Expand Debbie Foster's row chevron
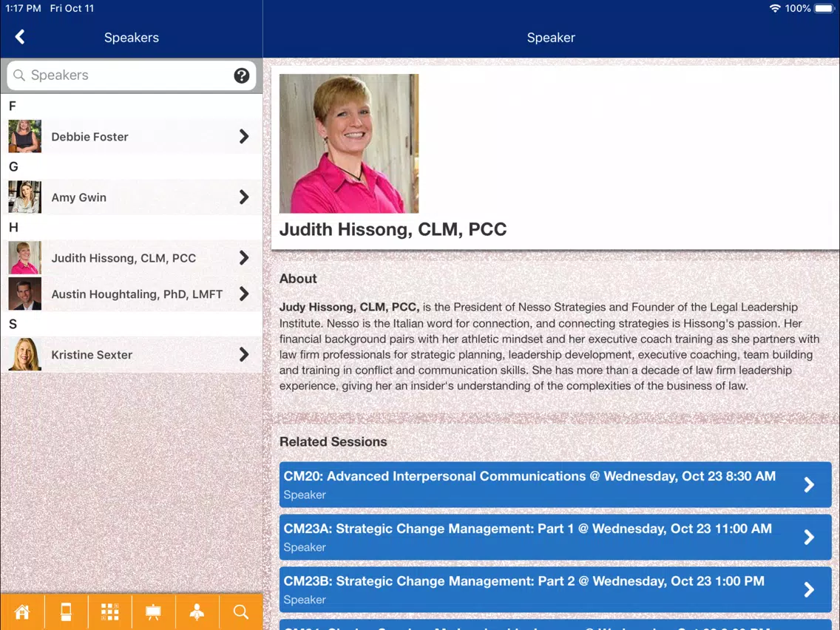Screen dimensions: 840x630 [x=244, y=137]
